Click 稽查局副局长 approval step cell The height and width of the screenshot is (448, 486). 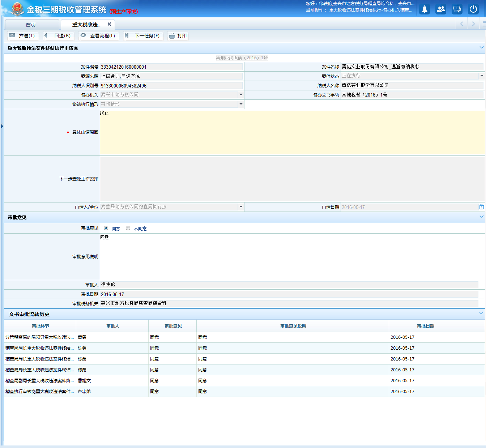(40, 381)
